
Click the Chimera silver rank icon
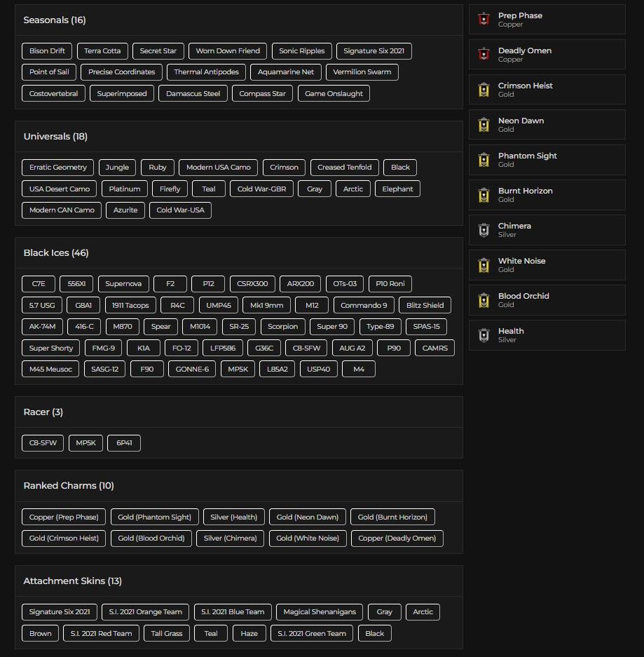pyautogui.click(x=484, y=230)
